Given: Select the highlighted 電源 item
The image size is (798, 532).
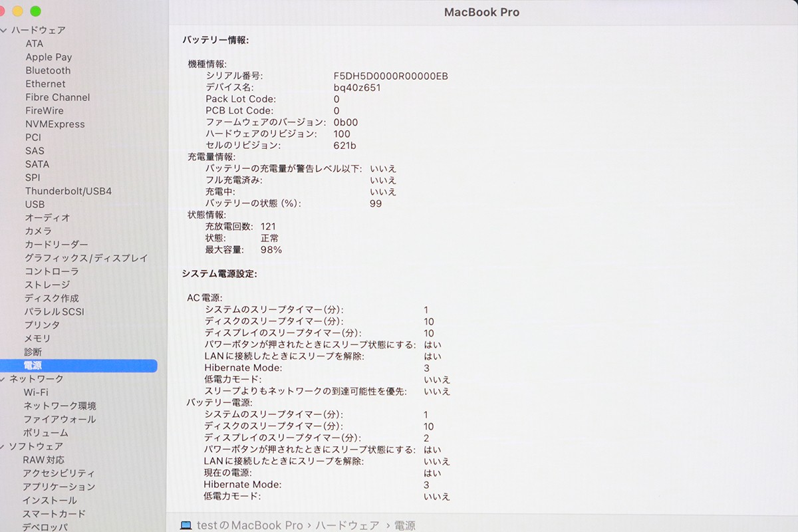Looking at the screenshot, I should (33, 366).
